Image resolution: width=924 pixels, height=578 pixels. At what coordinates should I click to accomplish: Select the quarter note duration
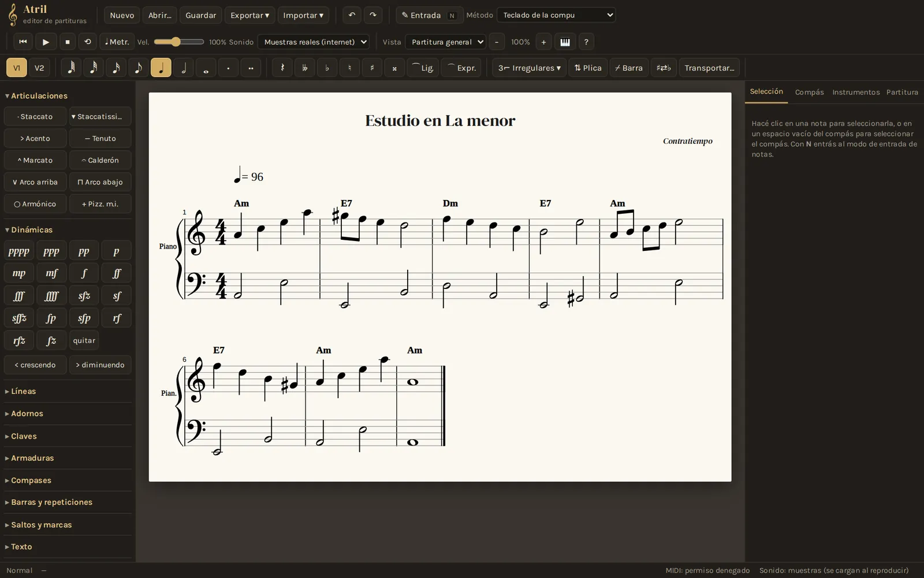coord(161,68)
